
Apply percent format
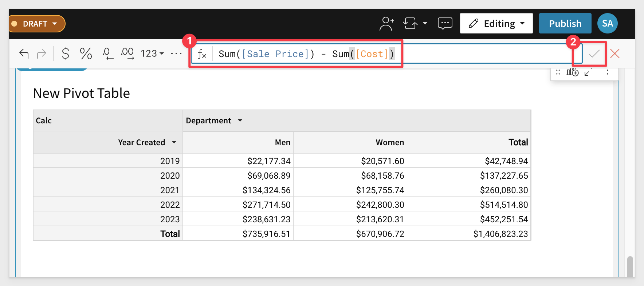(x=86, y=54)
